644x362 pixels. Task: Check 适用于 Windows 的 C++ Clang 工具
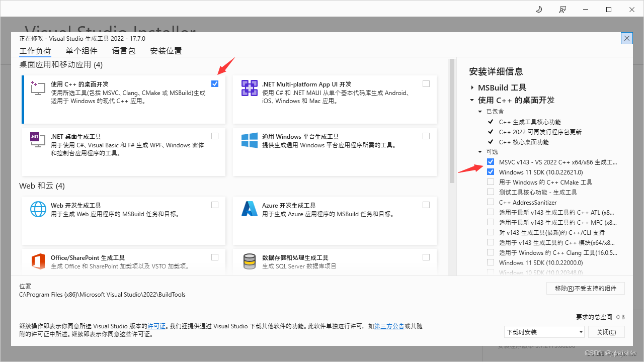click(491, 252)
